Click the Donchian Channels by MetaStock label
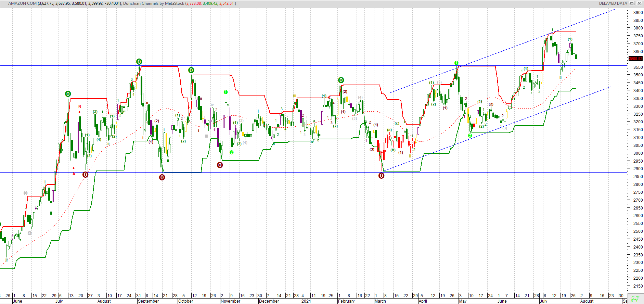The height and width of the screenshot is (304, 644). tap(154, 3)
